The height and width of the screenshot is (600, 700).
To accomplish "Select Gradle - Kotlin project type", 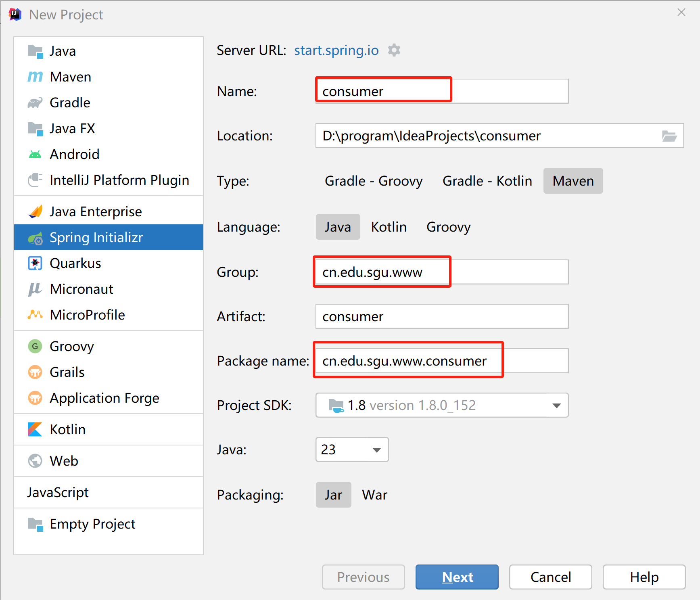I will [x=487, y=181].
